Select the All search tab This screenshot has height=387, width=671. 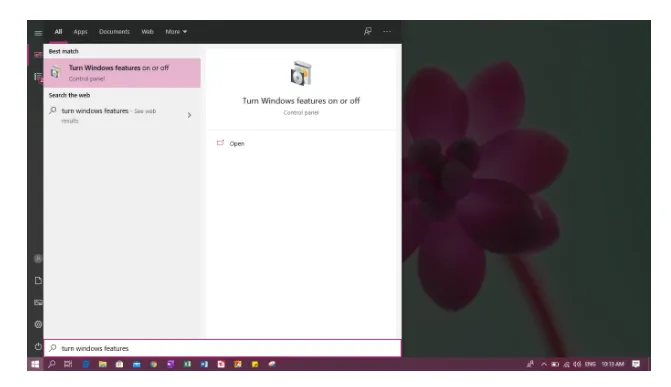pyautogui.click(x=58, y=32)
